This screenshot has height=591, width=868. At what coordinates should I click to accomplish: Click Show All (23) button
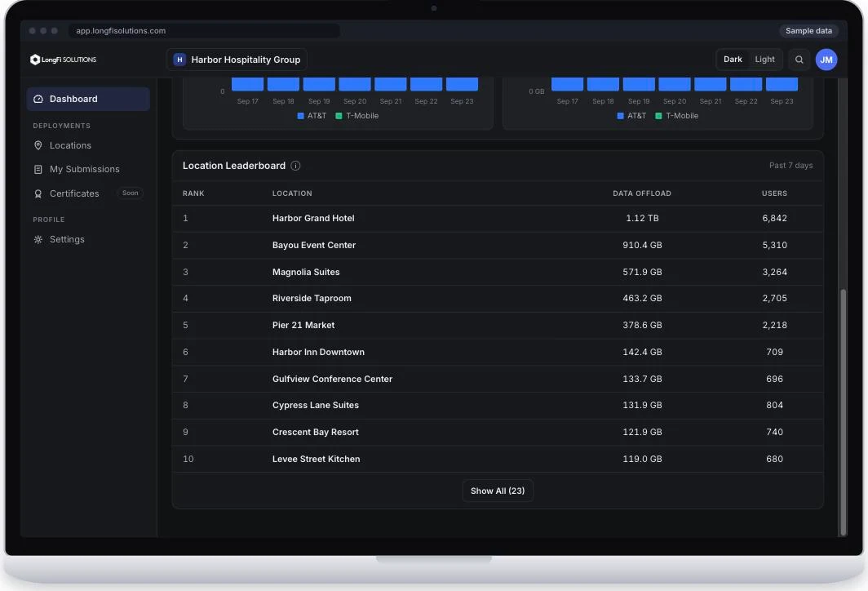tap(498, 491)
